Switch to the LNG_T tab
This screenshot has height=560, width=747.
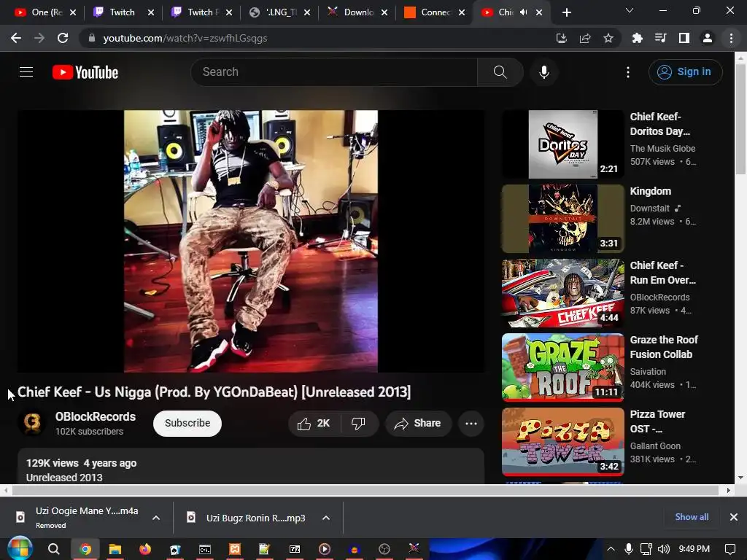tap(279, 12)
